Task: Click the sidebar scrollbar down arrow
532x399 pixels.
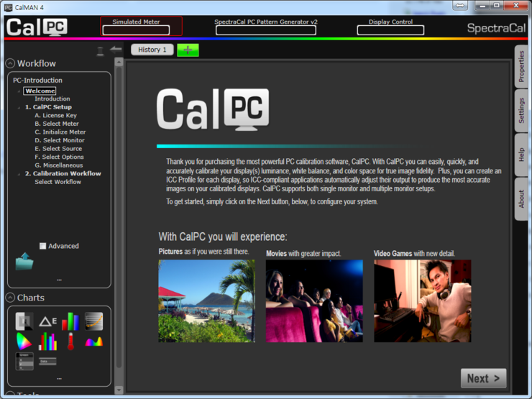Action: coord(119,390)
